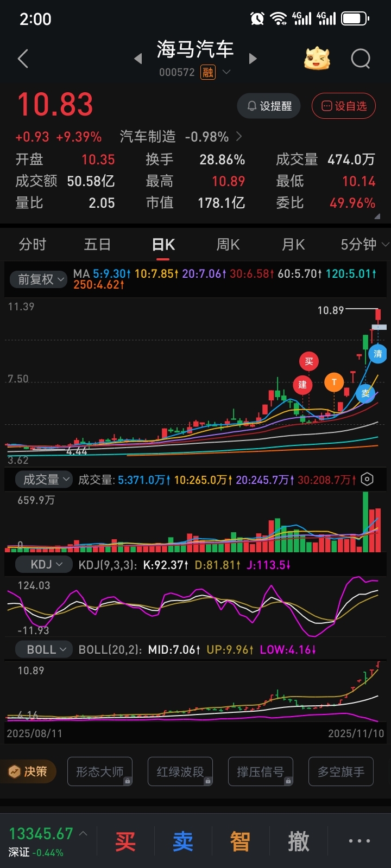This screenshot has width=391, height=868.
Task: Switch to 分时 tab
Action: (x=33, y=245)
